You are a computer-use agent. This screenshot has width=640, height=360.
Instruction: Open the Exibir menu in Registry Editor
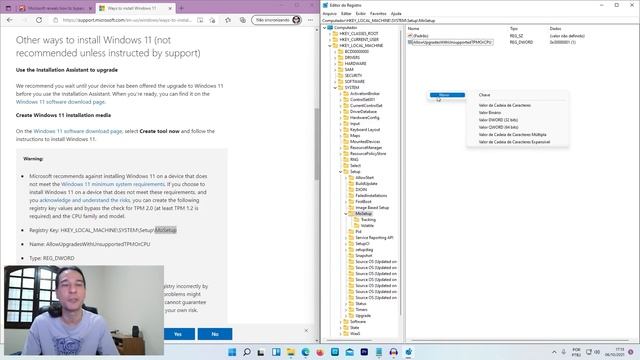[360, 13]
